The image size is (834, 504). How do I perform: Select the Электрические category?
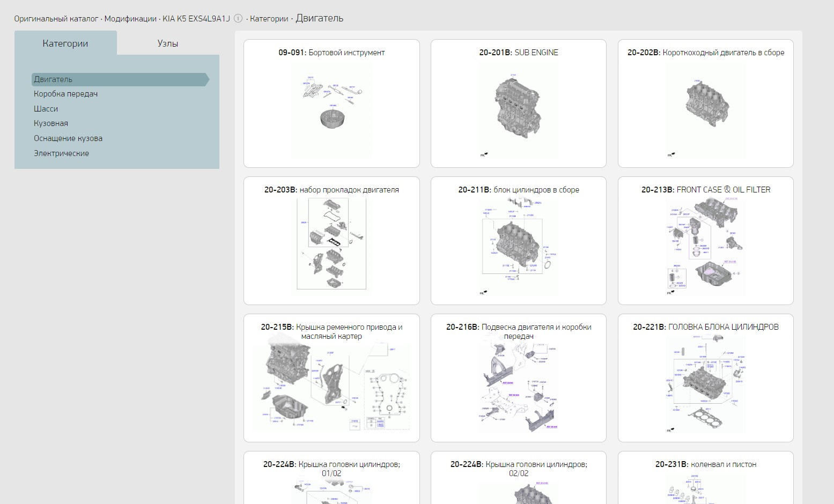pyautogui.click(x=61, y=153)
